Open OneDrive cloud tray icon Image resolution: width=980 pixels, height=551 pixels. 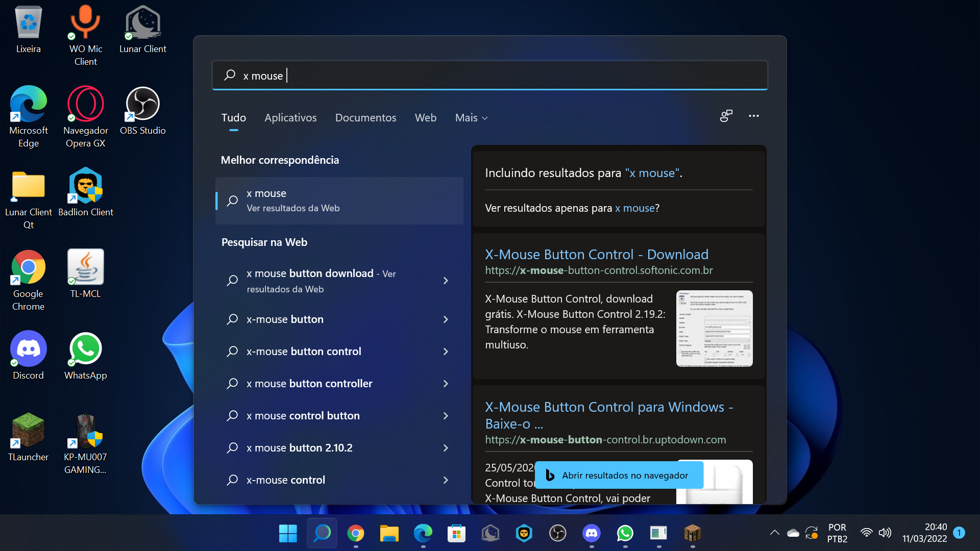[793, 533]
